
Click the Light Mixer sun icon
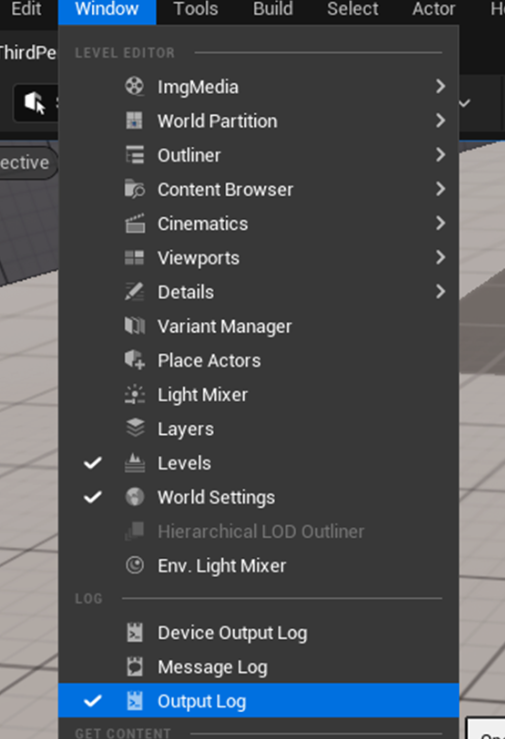point(135,394)
